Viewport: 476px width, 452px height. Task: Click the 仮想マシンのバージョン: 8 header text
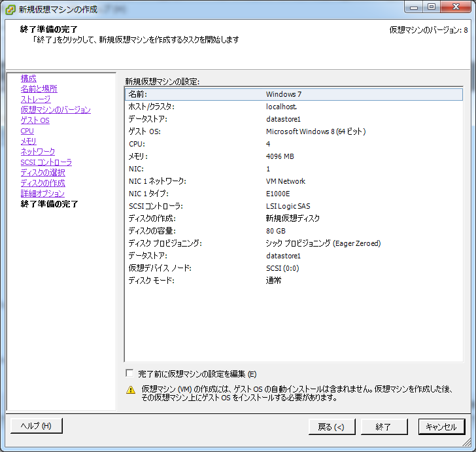(428, 30)
